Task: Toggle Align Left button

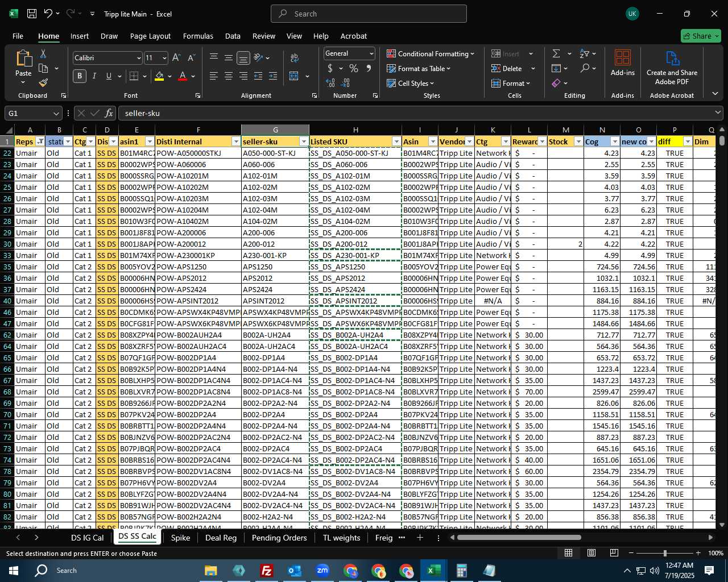Action: (x=214, y=76)
